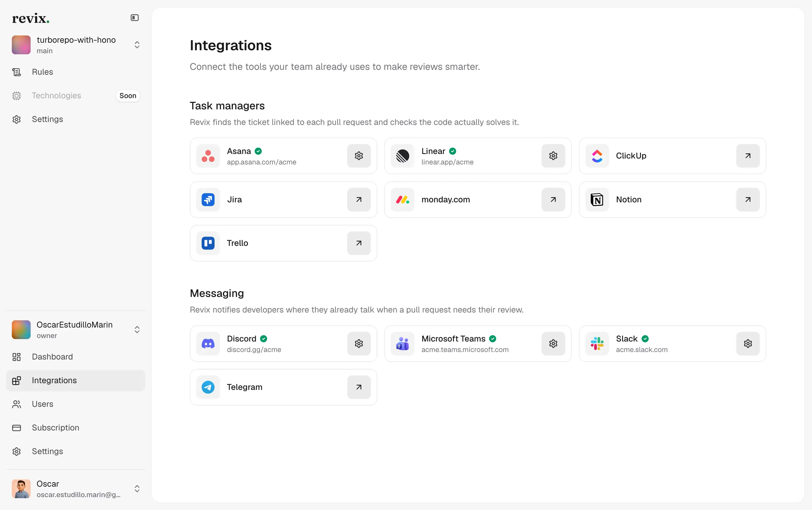Click the Slack logo icon
Viewport: 812px width, 510px height.
pyautogui.click(x=597, y=344)
